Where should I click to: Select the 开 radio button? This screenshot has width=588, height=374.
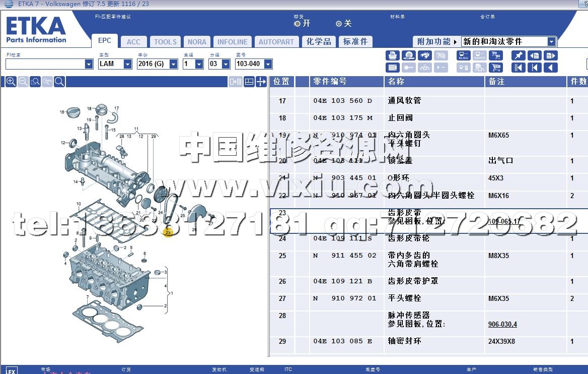[298, 24]
